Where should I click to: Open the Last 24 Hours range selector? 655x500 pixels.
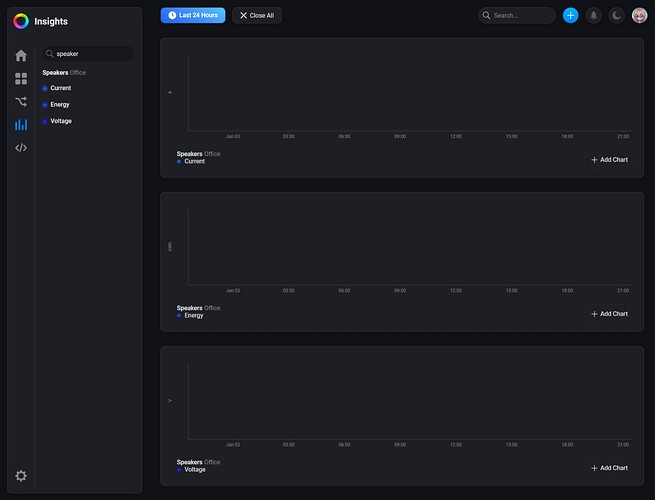(x=193, y=15)
